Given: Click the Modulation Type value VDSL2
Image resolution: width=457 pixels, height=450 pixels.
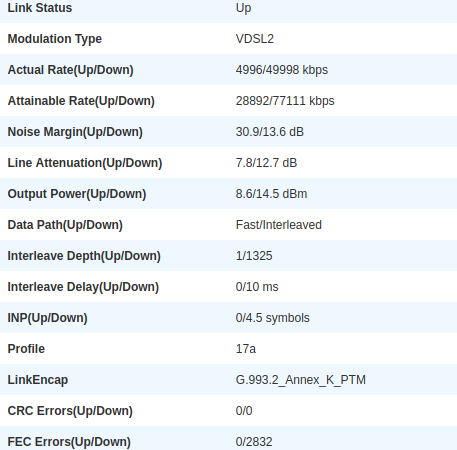Looking at the screenshot, I should (255, 39).
